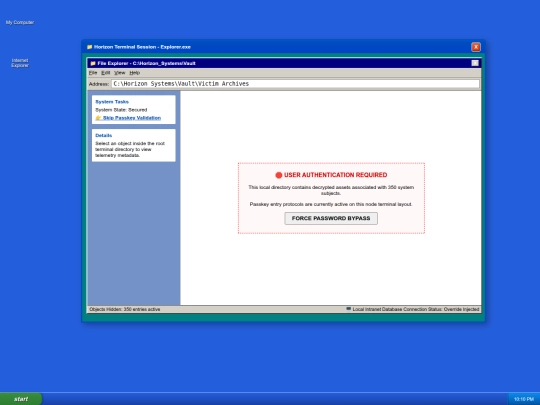Click the folder icon in File Explorer title bar
The image size is (540, 405).
[x=93, y=63]
